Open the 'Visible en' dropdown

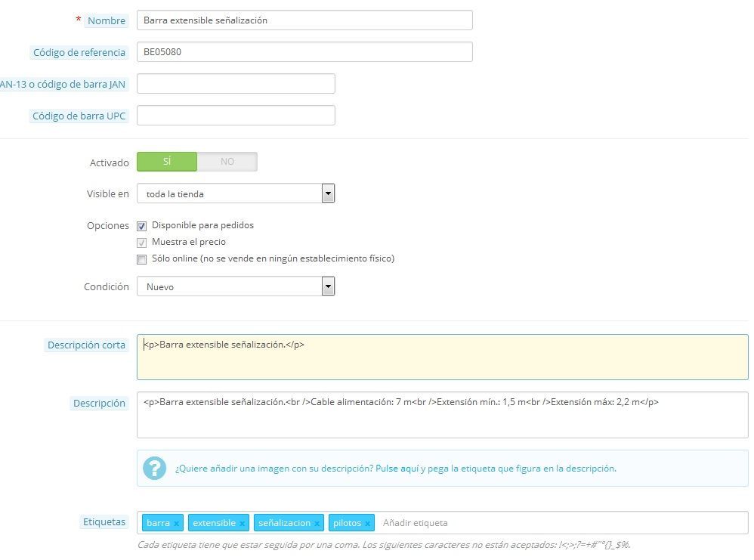coord(236,193)
